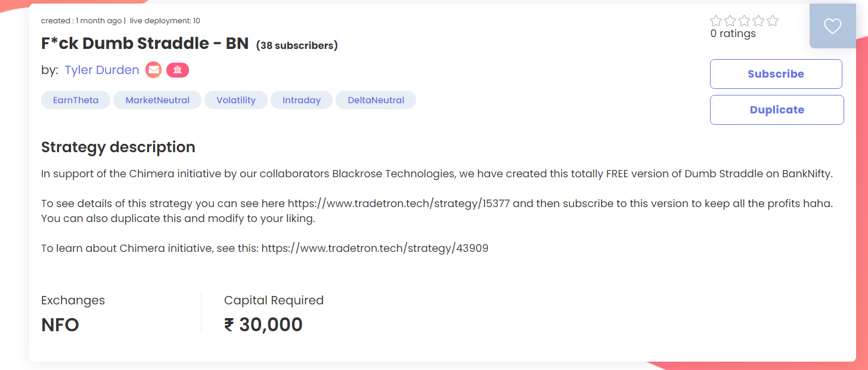The height and width of the screenshot is (370, 868).
Task: Rate strategy with the first star
Action: [x=717, y=21]
